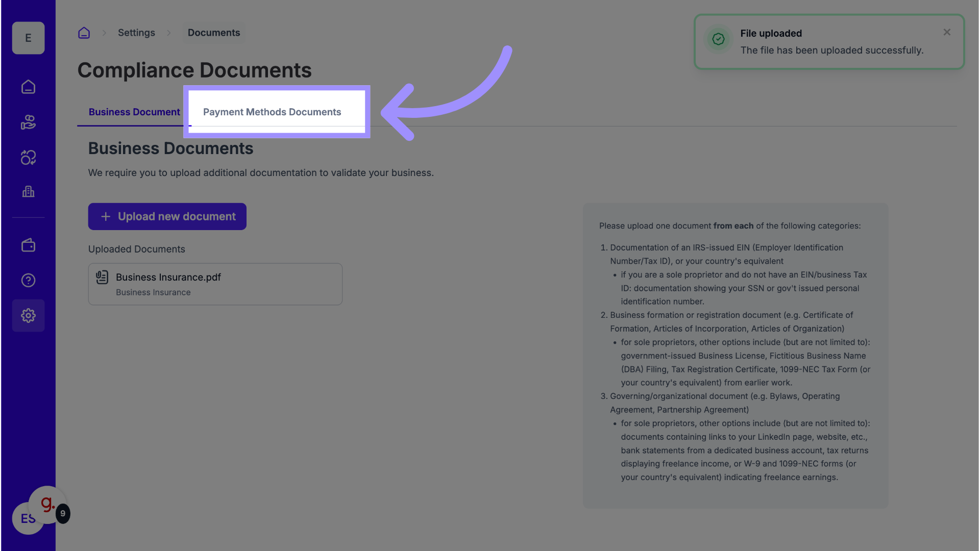Open the company building sidebar icon
This screenshot has width=980, height=551.
[x=28, y=192]
